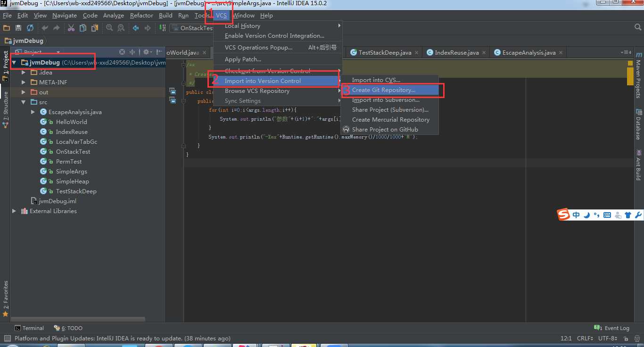Click Project panel horizontal scrollbar
This screenshot has height=347, width=644.
tap(78, 319)
